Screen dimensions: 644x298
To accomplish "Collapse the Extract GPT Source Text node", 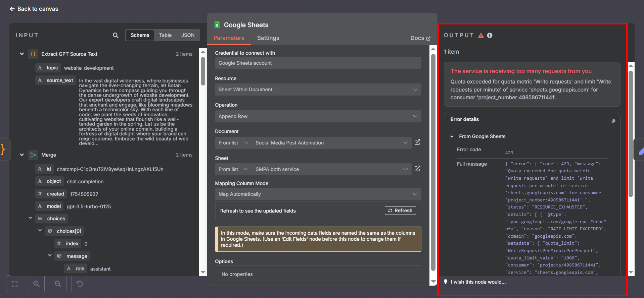I will pyautogui.click(x=22, y=54).
